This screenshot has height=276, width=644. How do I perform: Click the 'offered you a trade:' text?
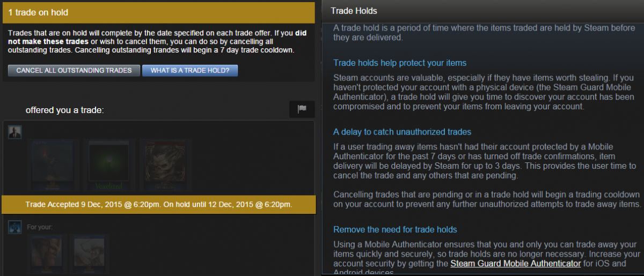click(x=64, y=110)
